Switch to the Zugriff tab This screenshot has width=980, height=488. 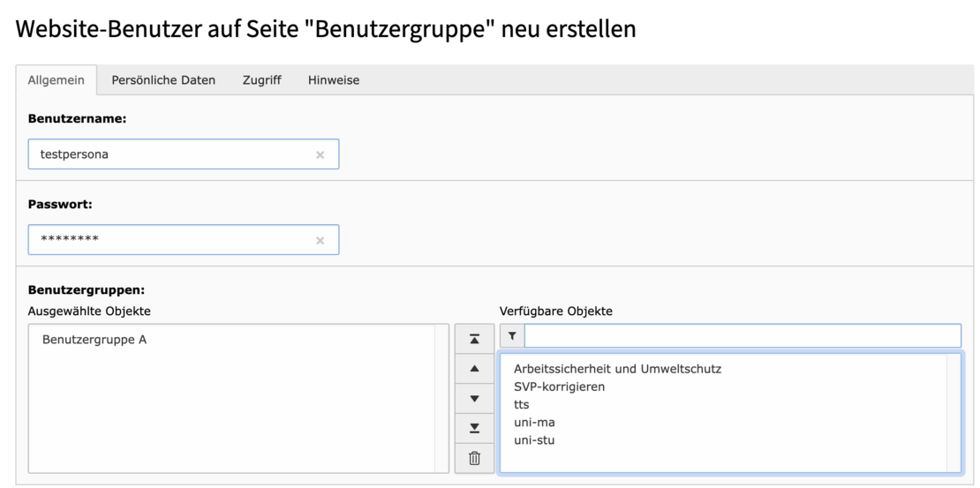point(261,80)
